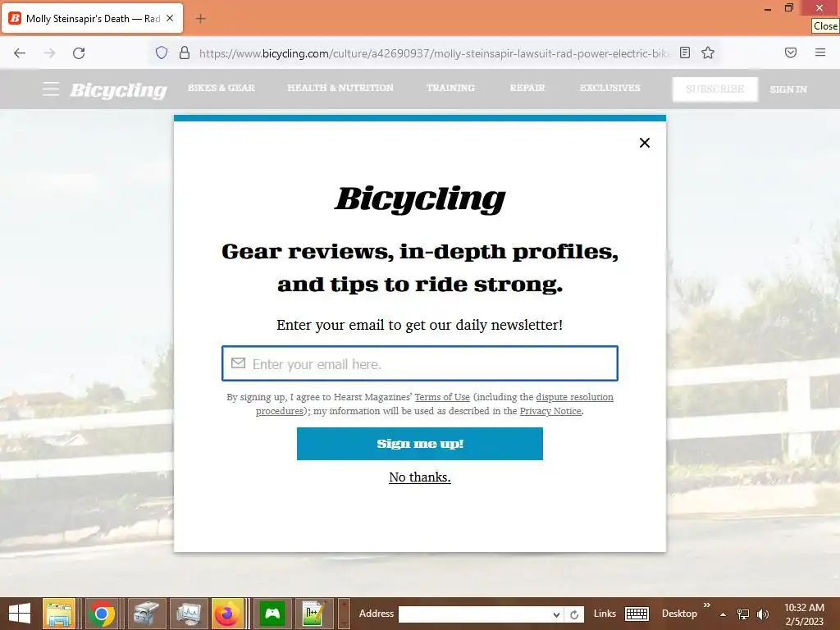840x630 pixels.
Task: Open a new tab with plus
Action: (x=200, y=19)
